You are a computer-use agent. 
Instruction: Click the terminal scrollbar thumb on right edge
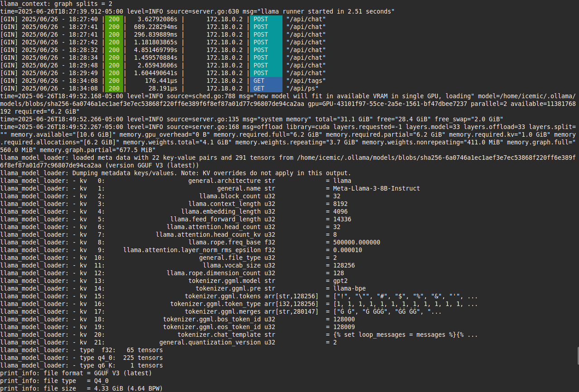(577, 355)
